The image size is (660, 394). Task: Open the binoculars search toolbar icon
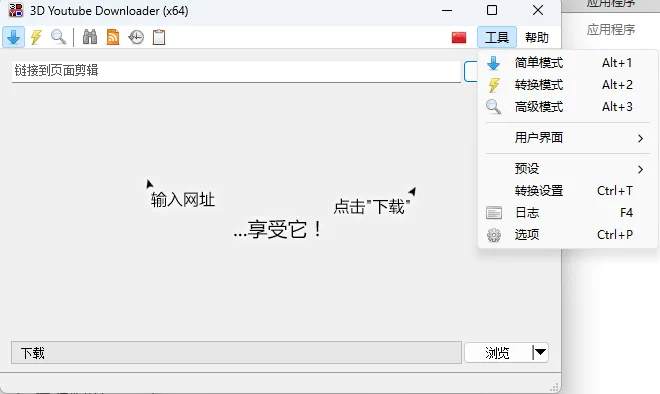[x=90, y=37]
